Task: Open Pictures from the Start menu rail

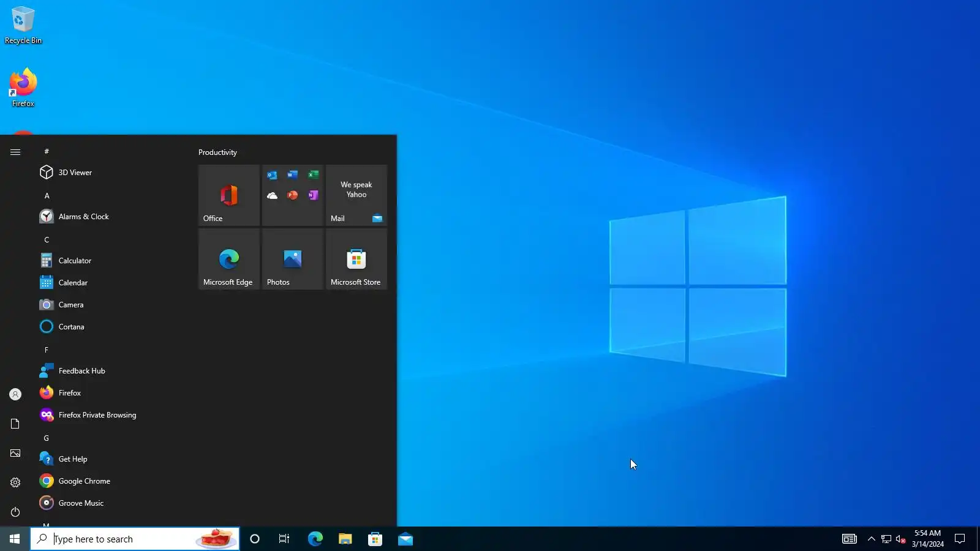Action: pyautogui.click(x=15, y=453)
